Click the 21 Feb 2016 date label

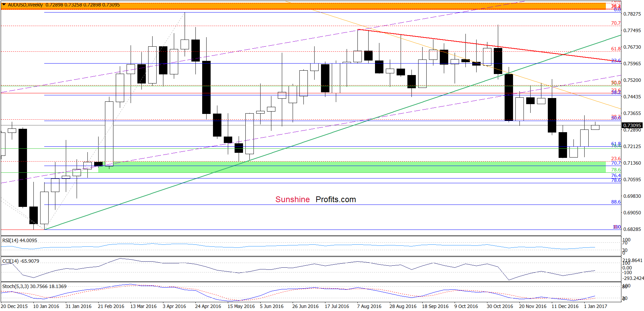pos(111,306)
